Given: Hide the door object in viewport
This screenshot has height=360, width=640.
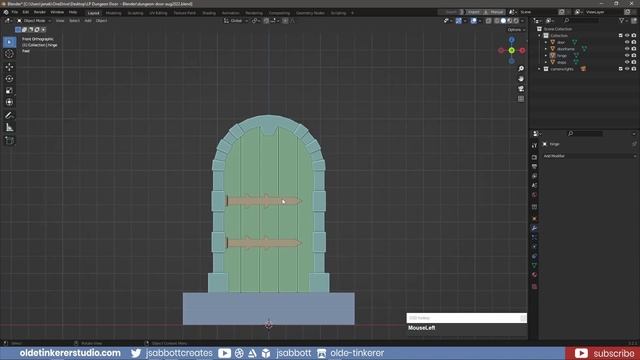Looking at the screenshot, I should [627, 42].
